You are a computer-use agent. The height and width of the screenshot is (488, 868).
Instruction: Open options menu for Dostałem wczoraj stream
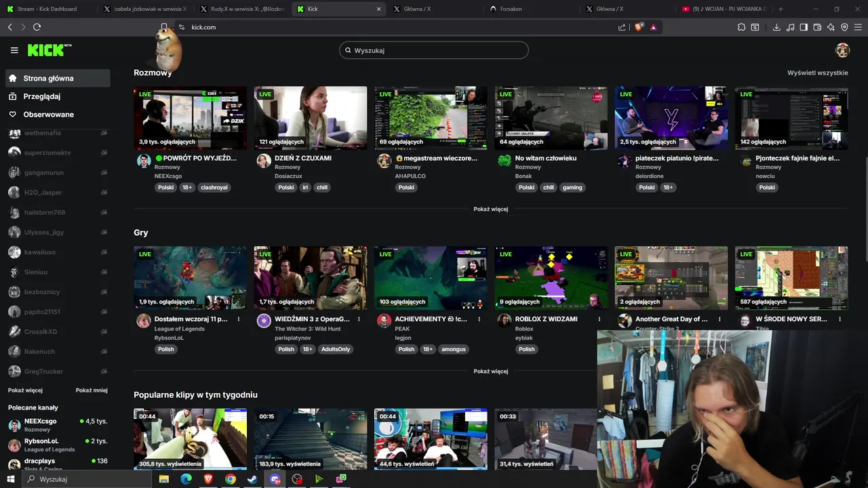pos(239,319)
